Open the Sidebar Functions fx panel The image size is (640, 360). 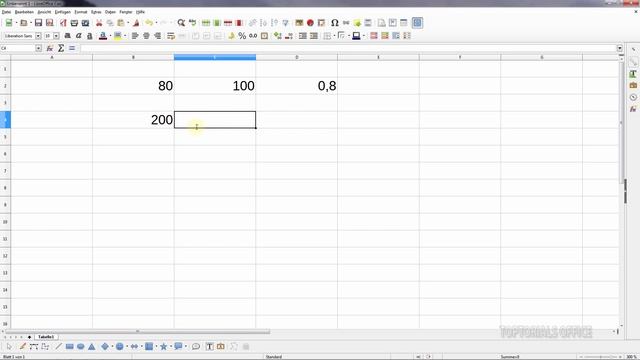coord(633,109)
